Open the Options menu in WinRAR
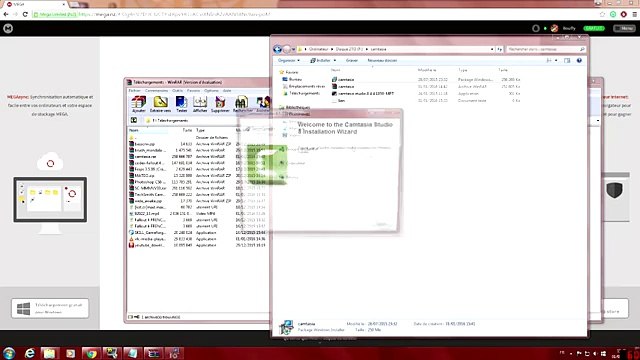This screenshot has width=640, height=360. point(211,91)
